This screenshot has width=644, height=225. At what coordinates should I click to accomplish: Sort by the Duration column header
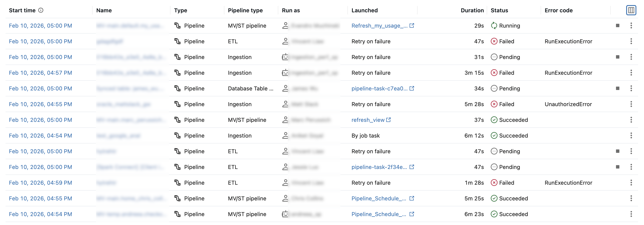point(472,10)
